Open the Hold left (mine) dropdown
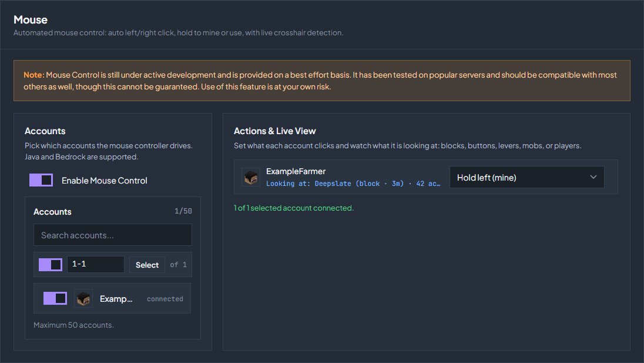 click(x=526, y=177)
